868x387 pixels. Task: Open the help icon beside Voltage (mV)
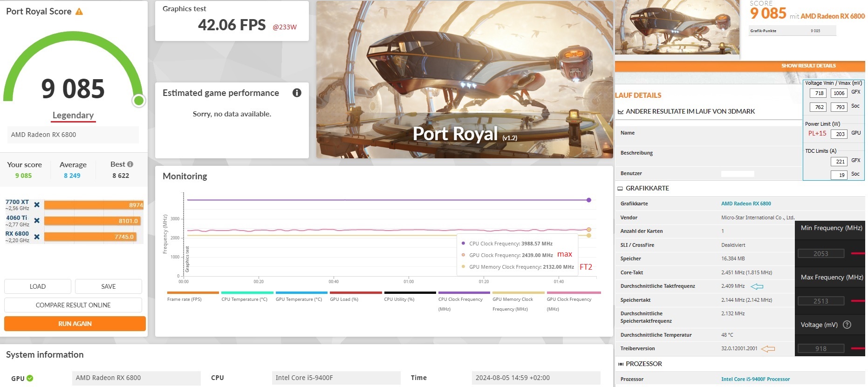click(847, 325)
